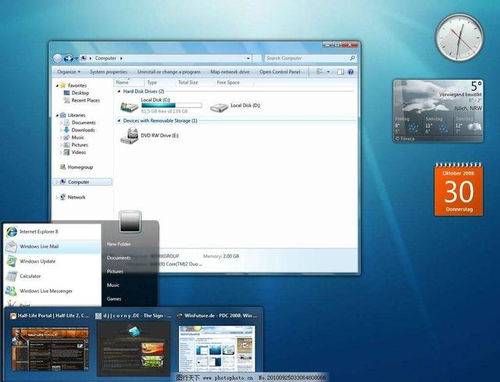Toggle the preview pane button
Viewport: 500px width, 382px height.
[340, 72]
